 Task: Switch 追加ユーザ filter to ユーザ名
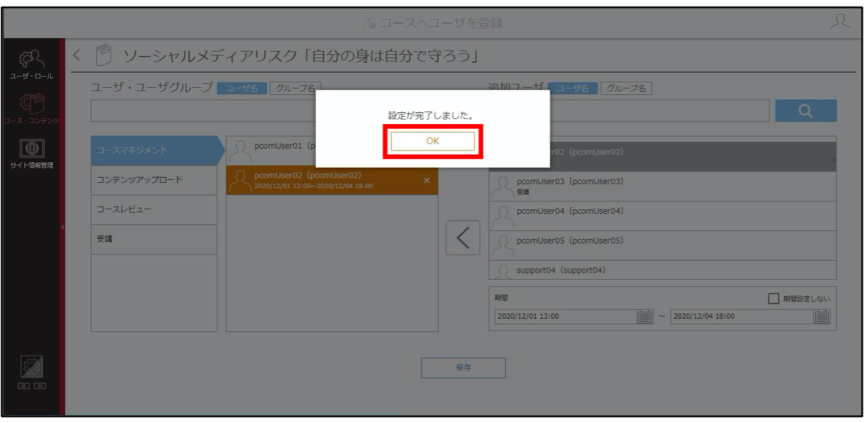point(573,88)
